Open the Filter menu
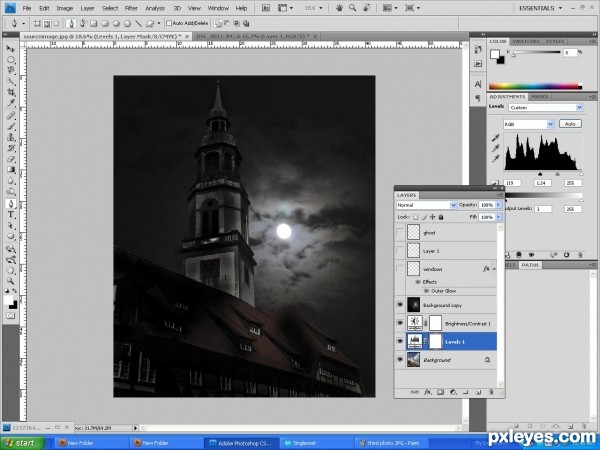This screenshot has height=450, width=600. 131,8
